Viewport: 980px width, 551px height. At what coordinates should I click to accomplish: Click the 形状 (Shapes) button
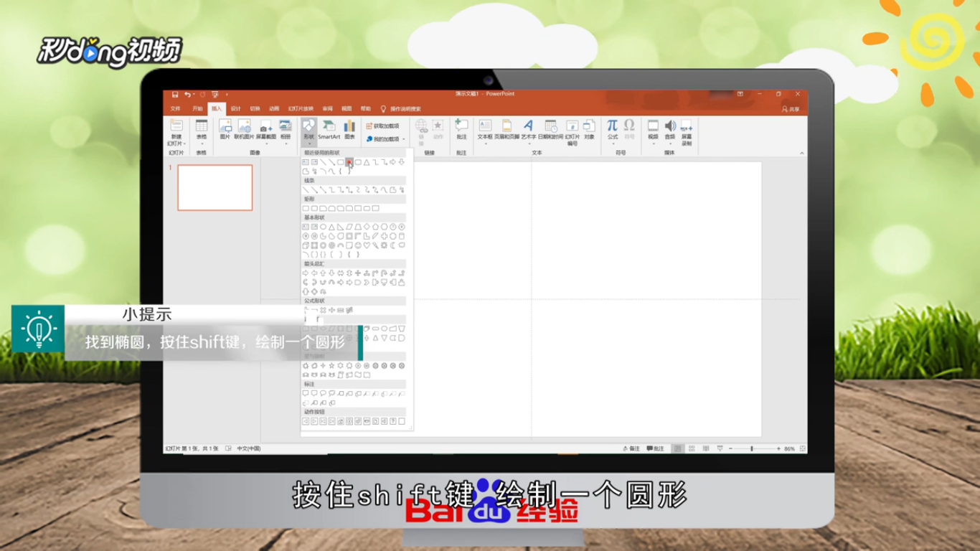308,131
